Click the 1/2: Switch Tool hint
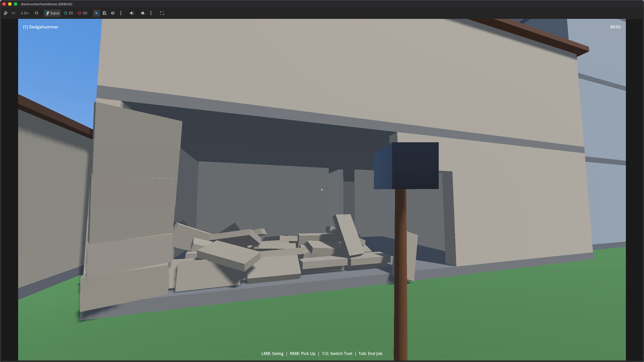This screenshot has height=362, width=644. coord(337,353)
